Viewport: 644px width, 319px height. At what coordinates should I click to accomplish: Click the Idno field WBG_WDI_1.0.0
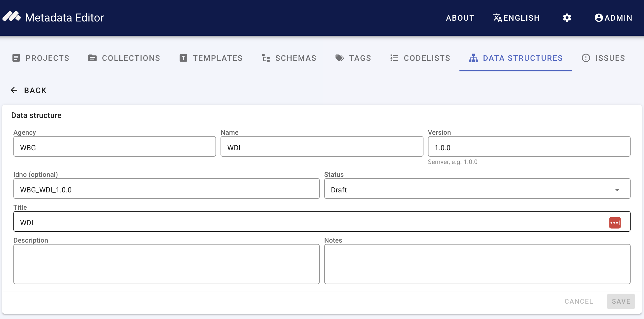tap(166, 188)
